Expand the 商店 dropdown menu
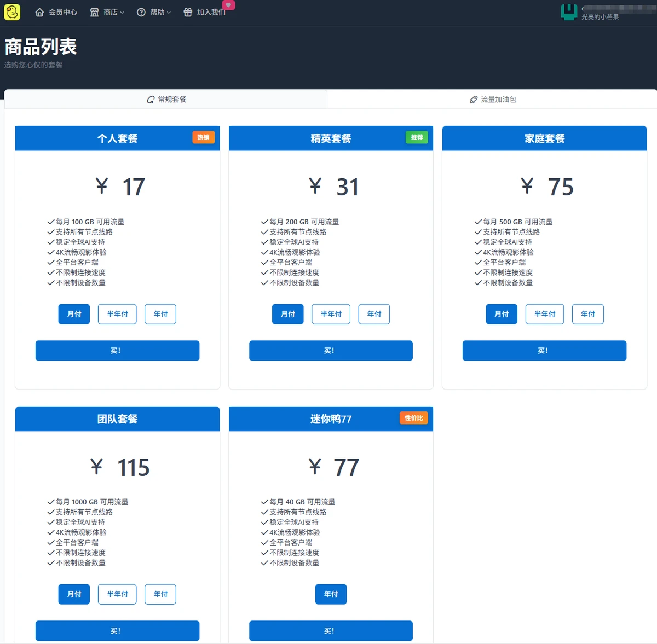This screenshot has width=657, height=644. tap(107, 12)
